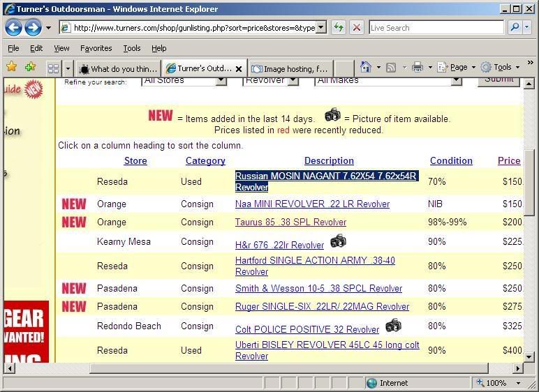This screenshot has height=392, width=539.
Task: Switch to the Image hosting tab
Action: tap(290, 68)
